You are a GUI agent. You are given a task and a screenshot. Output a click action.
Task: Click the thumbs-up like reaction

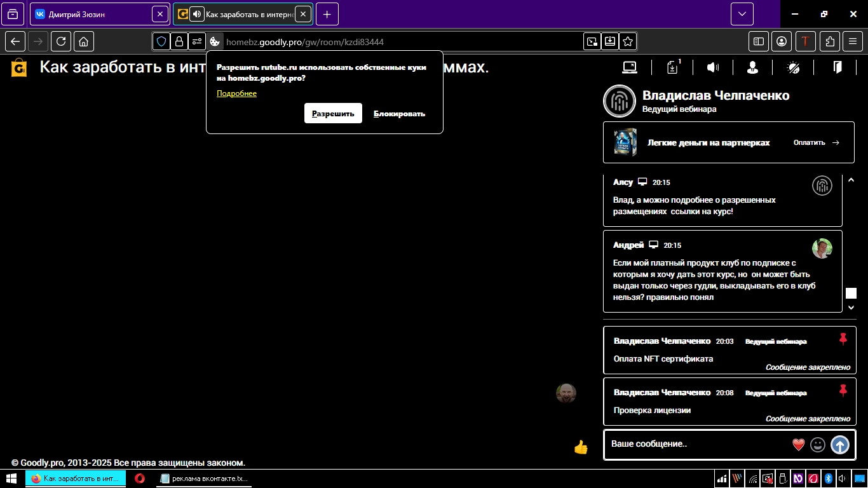click(581, 447)
